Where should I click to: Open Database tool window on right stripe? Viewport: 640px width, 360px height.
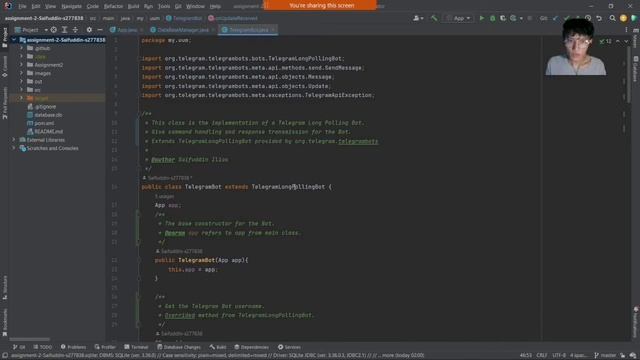(636, 69)
